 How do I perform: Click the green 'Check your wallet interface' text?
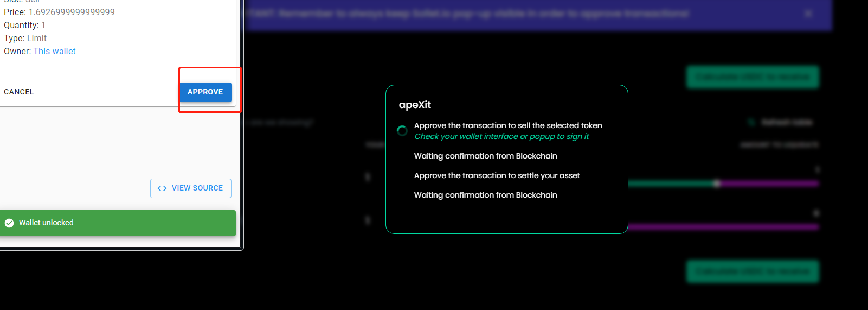[501, 136]
